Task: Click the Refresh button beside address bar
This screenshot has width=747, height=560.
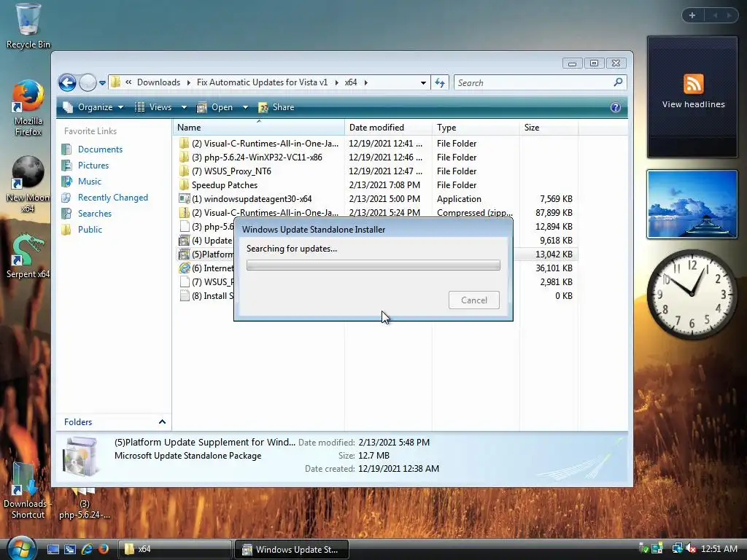Action: click(x=440, y=83)
